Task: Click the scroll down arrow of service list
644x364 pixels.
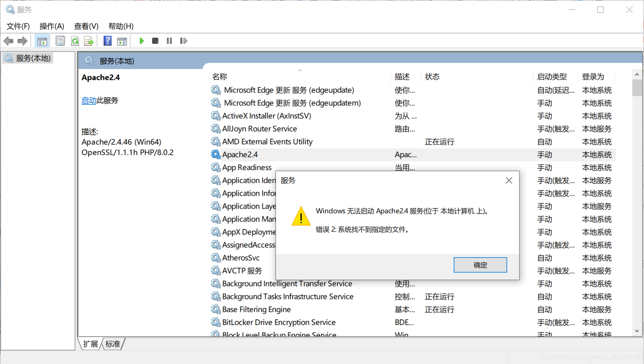Action: coord(637,331)
